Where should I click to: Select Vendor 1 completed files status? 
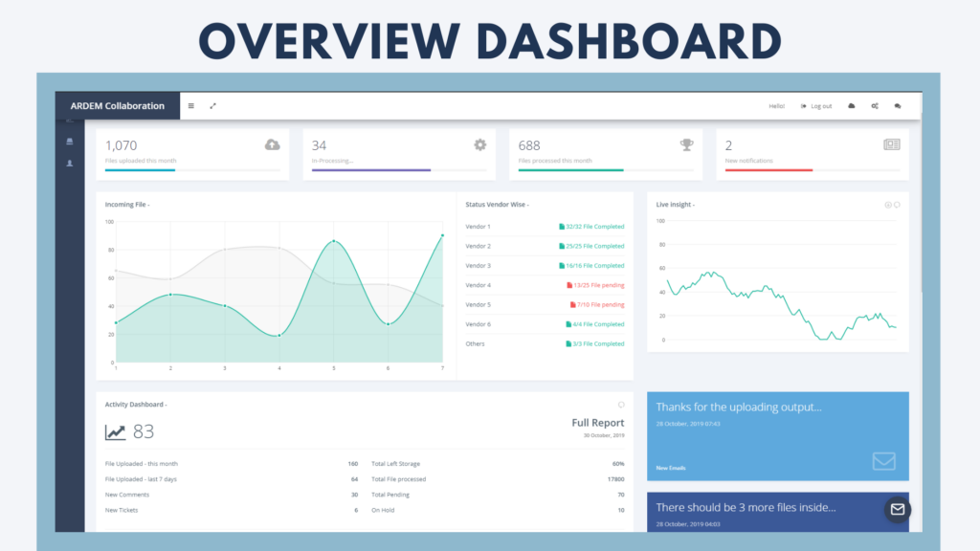pos(590,227)
